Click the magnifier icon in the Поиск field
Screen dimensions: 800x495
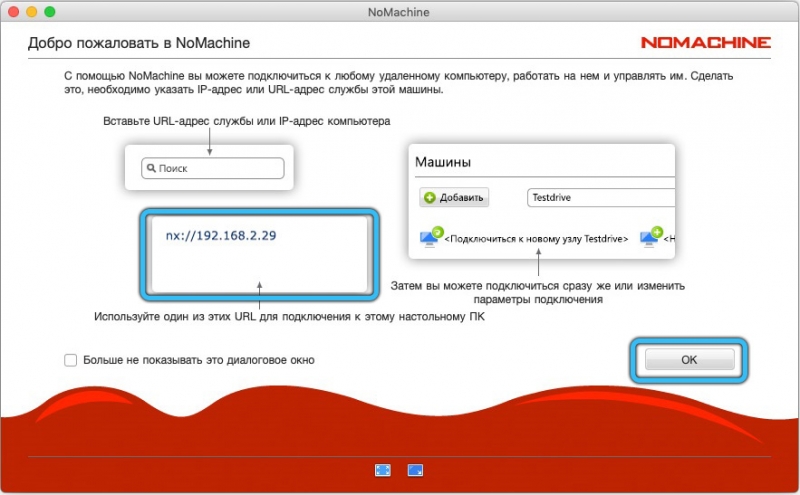pos(151,168)
